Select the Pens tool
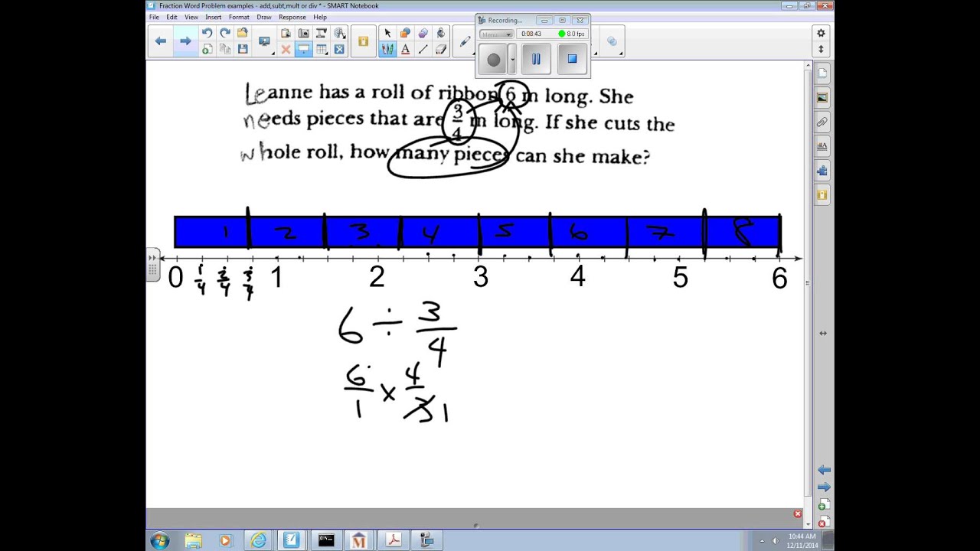The width and height of the screenshot is (980, 551). click(x=387, y=49)
